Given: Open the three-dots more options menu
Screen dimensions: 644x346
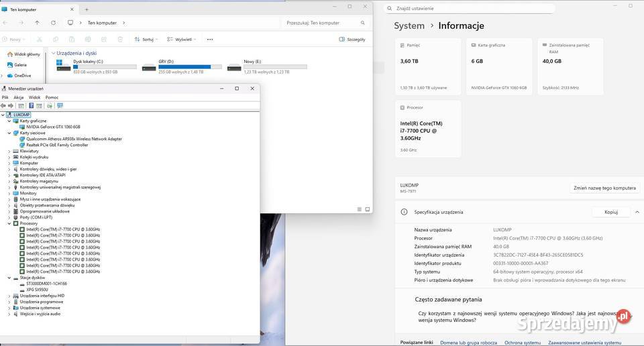Looking at the screenshot, I should (209, 40).
